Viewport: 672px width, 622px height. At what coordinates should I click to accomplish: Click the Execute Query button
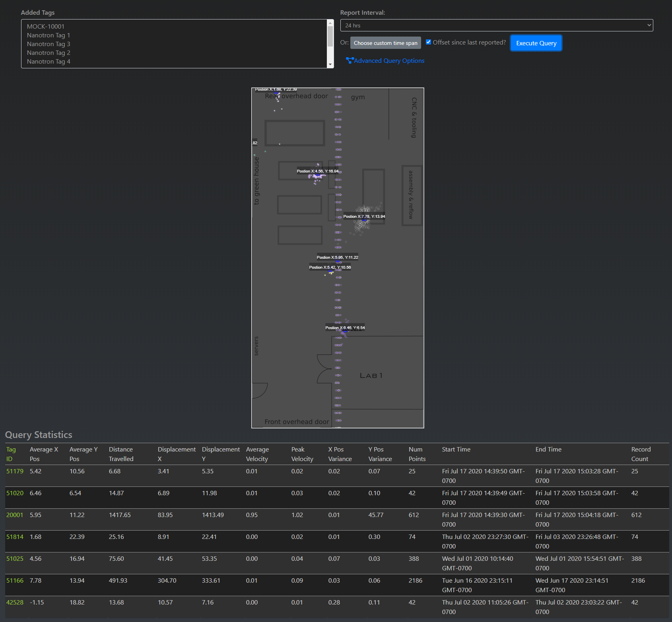pyautogui.click(x=536, y=43)
